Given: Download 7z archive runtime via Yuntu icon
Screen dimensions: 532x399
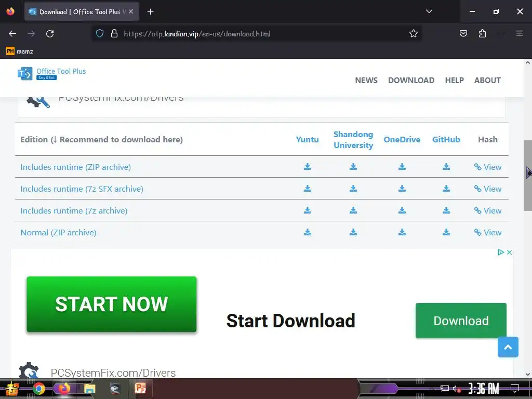Looking at the screenshot, I should click(308, 210).
